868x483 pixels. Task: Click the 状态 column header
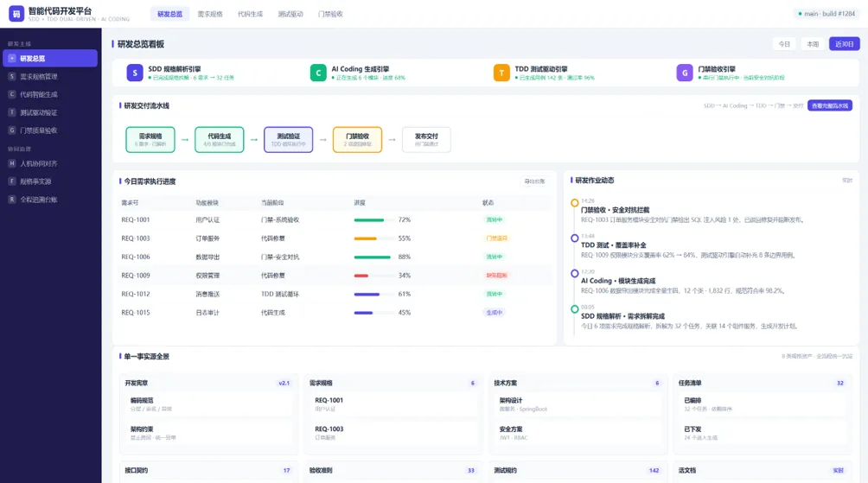tap(488, 202)
